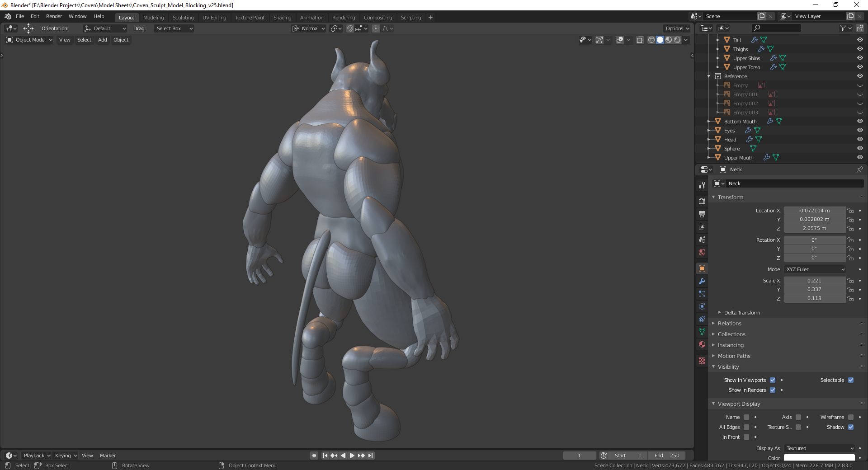Open the World properties tab icon
Screen dimensions: 868x470
[702, 252]
